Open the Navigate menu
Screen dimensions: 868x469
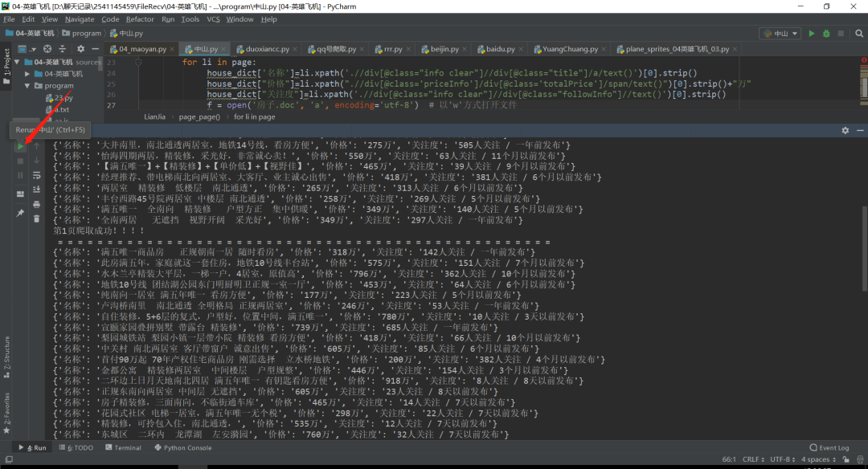[80, 19]
